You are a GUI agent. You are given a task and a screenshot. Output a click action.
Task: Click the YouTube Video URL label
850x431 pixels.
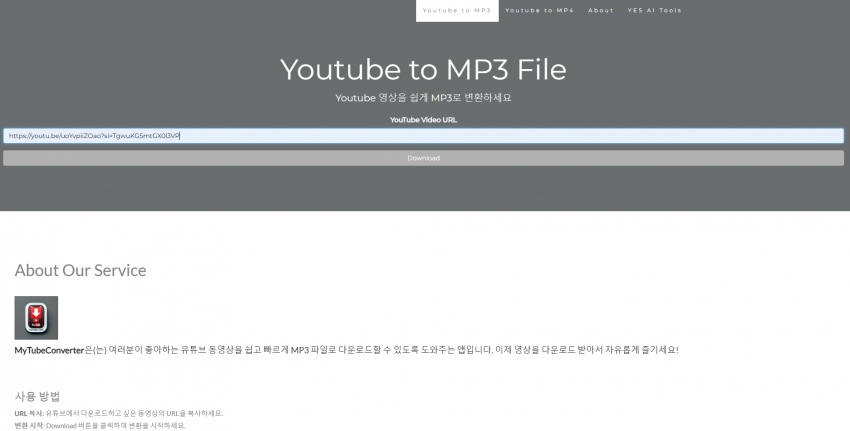[x=423, y=120]
